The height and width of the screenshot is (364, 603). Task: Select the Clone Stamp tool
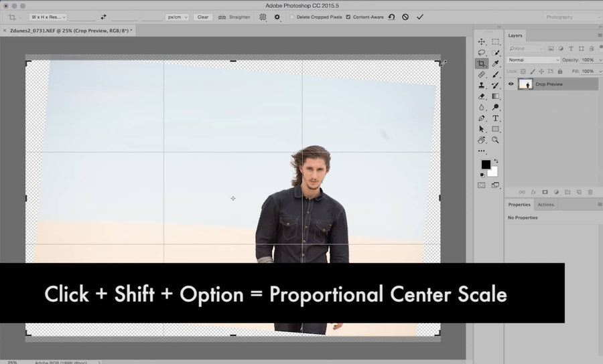click(481, 85)
